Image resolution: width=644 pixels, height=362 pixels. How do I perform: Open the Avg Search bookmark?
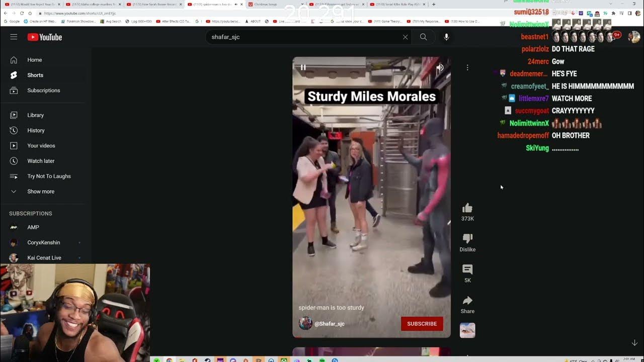pos(111,22)
